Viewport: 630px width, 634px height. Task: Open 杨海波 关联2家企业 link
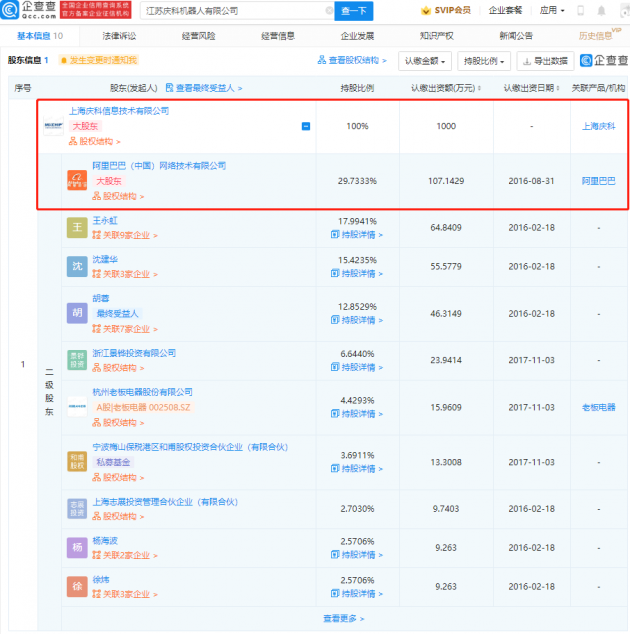[125, 555]
